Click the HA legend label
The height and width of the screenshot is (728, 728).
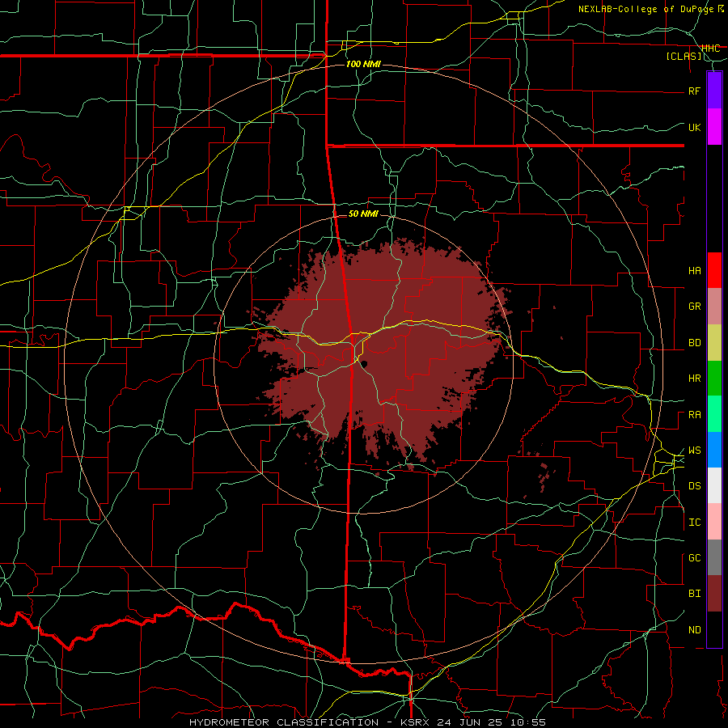694,270
